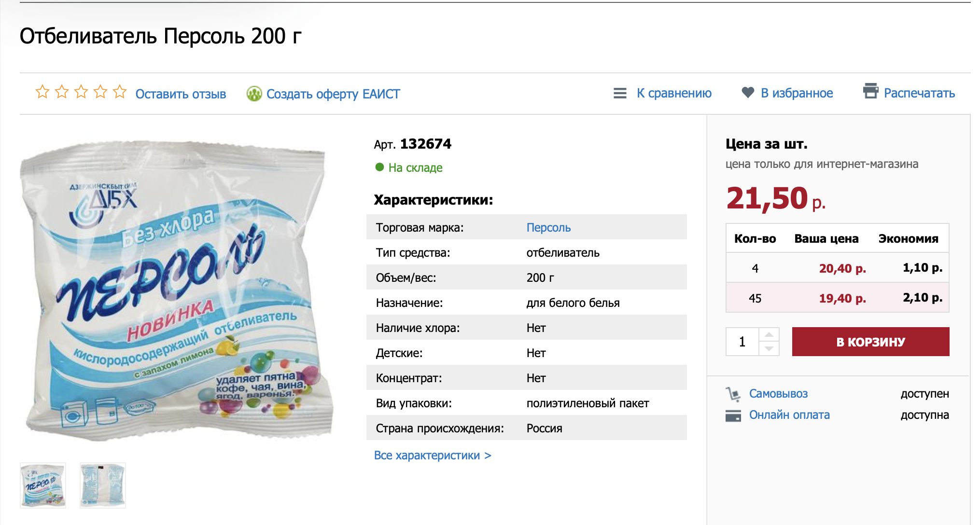This screenshot has width=980, height=525.
Task: Click the comparison list icon
Action: coord(620,93)
